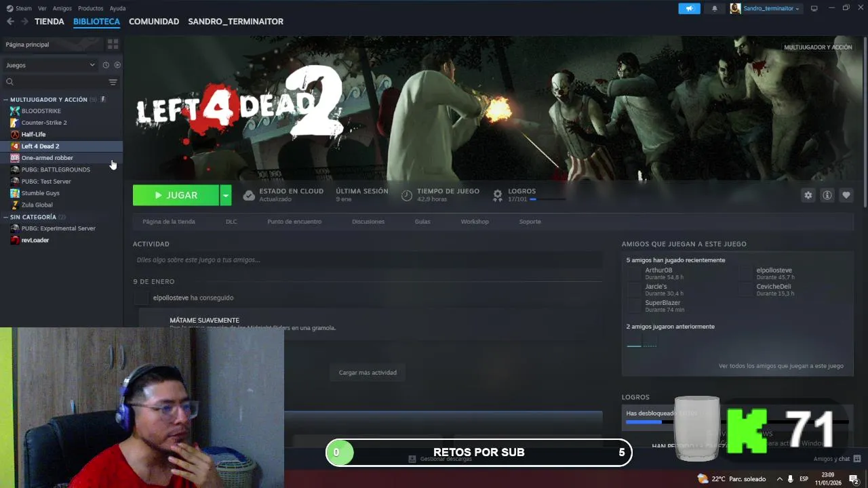868x488 pixels.
Task: Collapse MULTIJUGADOR Y ACCIÓN category
Action: (5, 100)
